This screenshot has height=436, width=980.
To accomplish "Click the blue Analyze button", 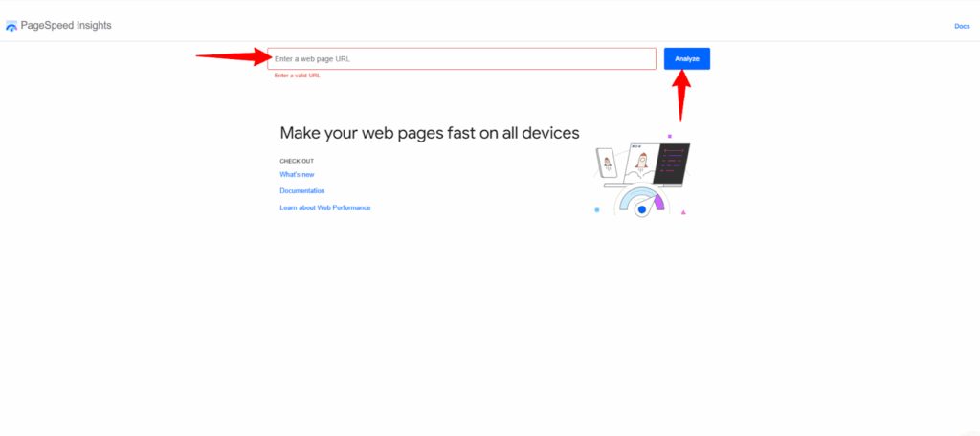I will tap(687, 58).
